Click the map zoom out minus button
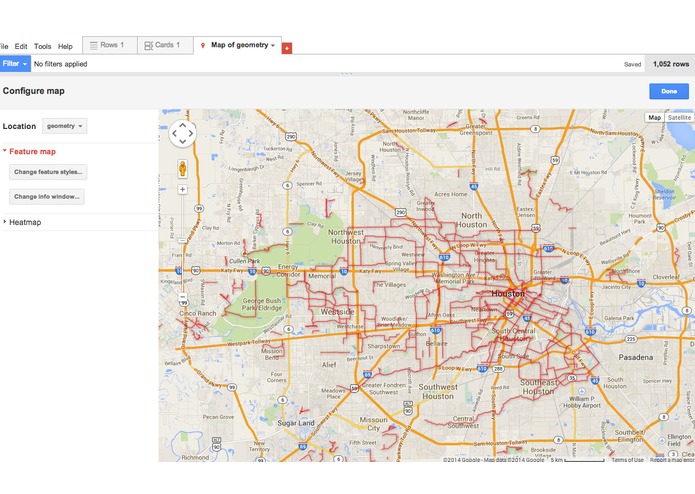This screenshot has height=494, width=695. [182, 297]
